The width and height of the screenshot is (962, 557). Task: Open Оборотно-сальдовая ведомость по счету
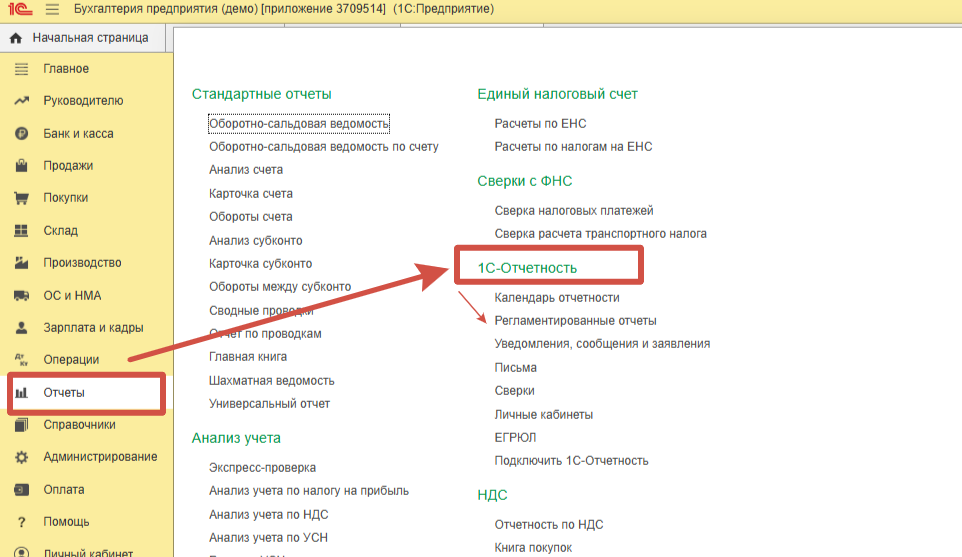[324, 147]
